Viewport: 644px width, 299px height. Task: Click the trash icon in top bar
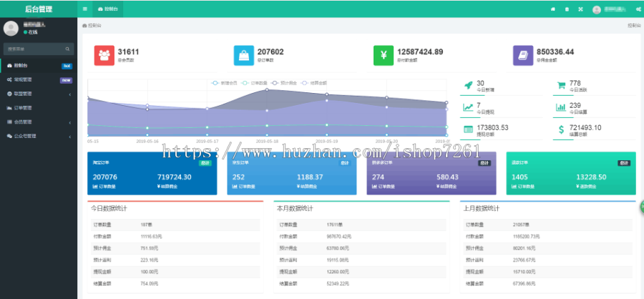pyautogui.click(x=567, y=9)
